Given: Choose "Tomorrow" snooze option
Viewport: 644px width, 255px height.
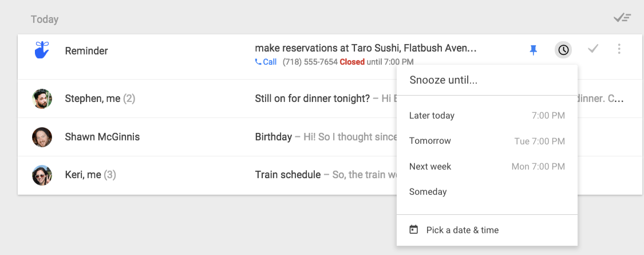Looking at the screenshot, I should 430,141.
